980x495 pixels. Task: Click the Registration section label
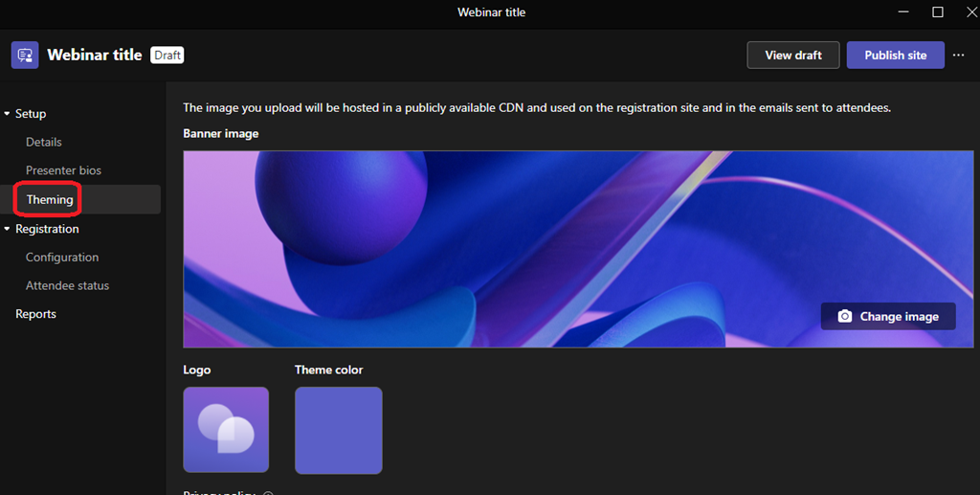click(47, 229)
